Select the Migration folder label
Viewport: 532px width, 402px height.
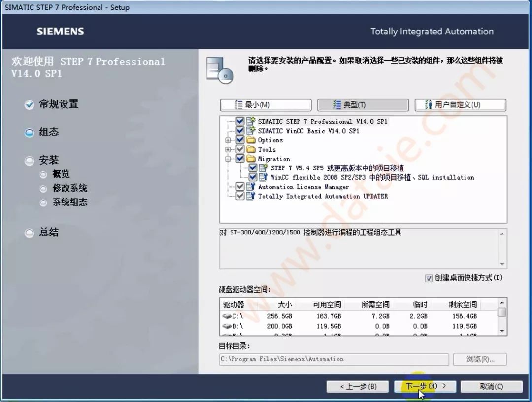(x=274, y=159)
